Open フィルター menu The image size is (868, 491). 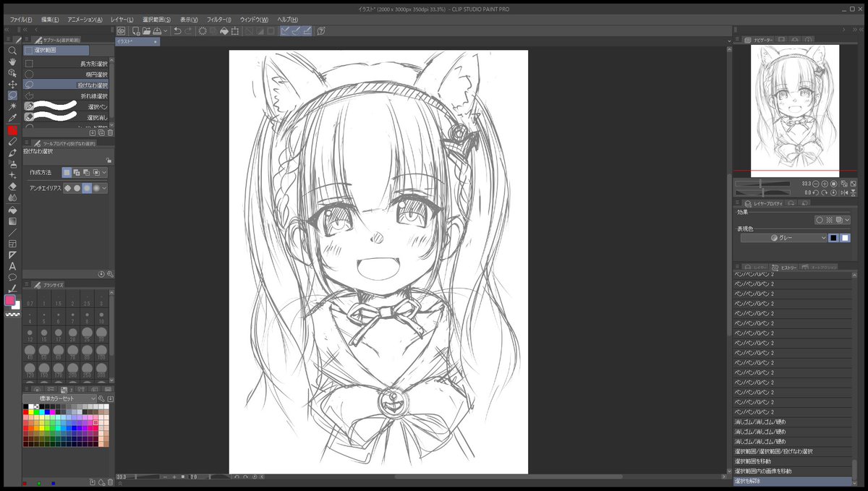pyautogui.click(x=219, y=19)
